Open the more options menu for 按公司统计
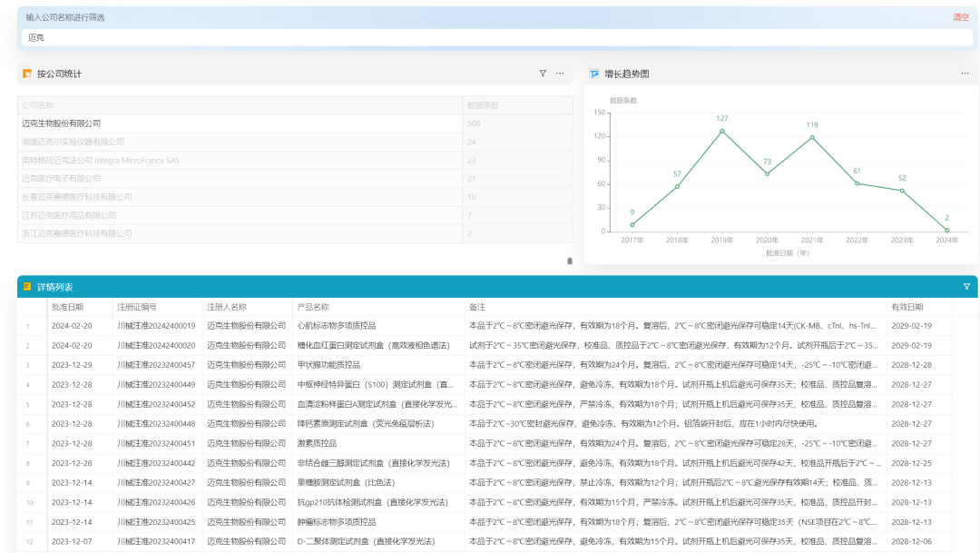980x553 pixels. (x=560, y=74)
